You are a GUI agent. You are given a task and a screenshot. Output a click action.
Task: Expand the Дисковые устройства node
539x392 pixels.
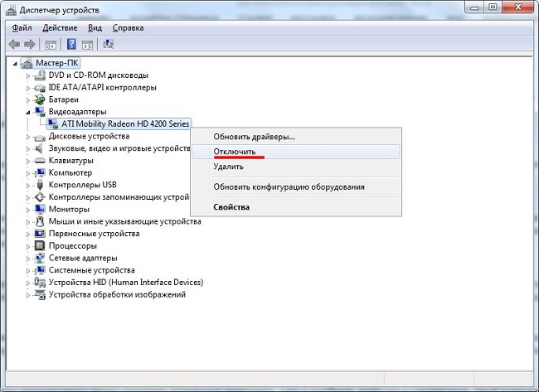coord(28,137)
